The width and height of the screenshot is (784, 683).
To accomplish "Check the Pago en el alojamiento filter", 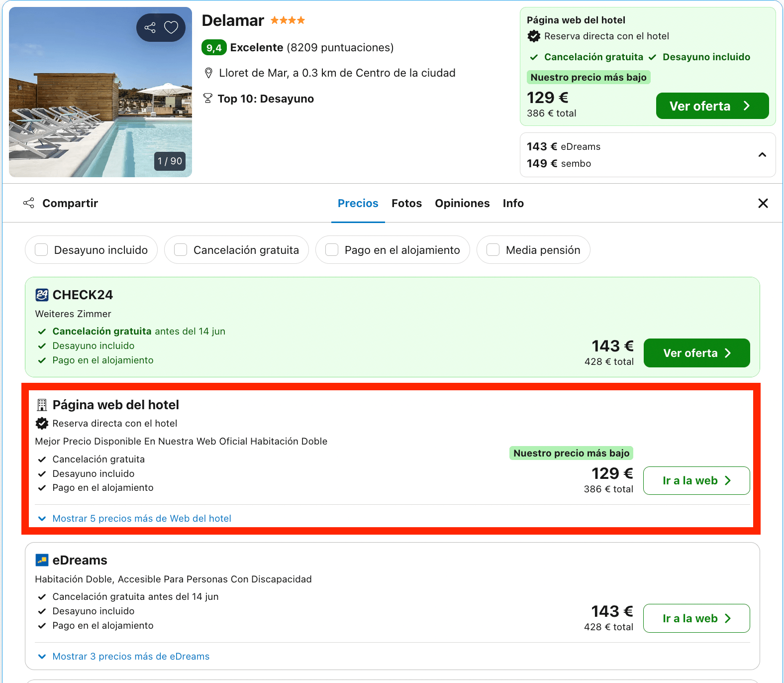I will point(332,250).
